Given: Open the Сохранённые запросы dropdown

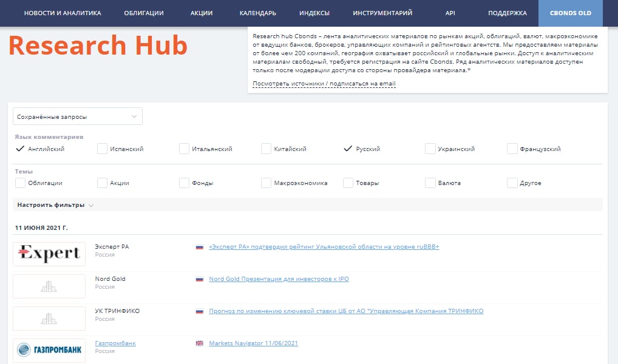Looking at the screenshot, I should (78, 116).
